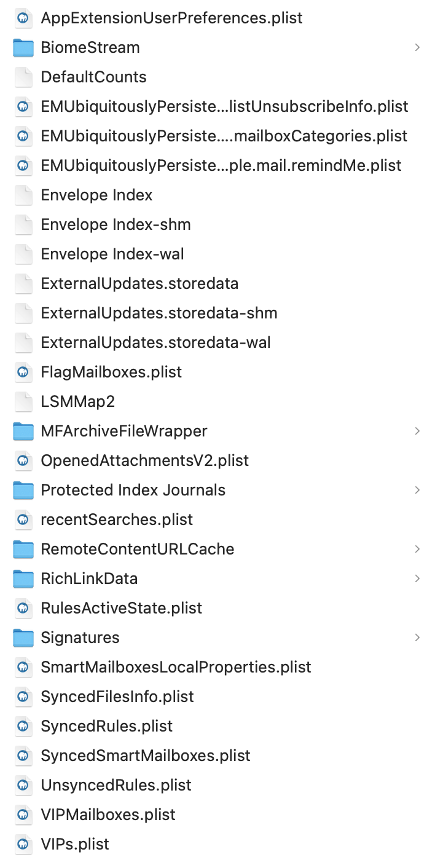Click the RichLinkData folder icon
435x868 pixels.
click(23, 578)
